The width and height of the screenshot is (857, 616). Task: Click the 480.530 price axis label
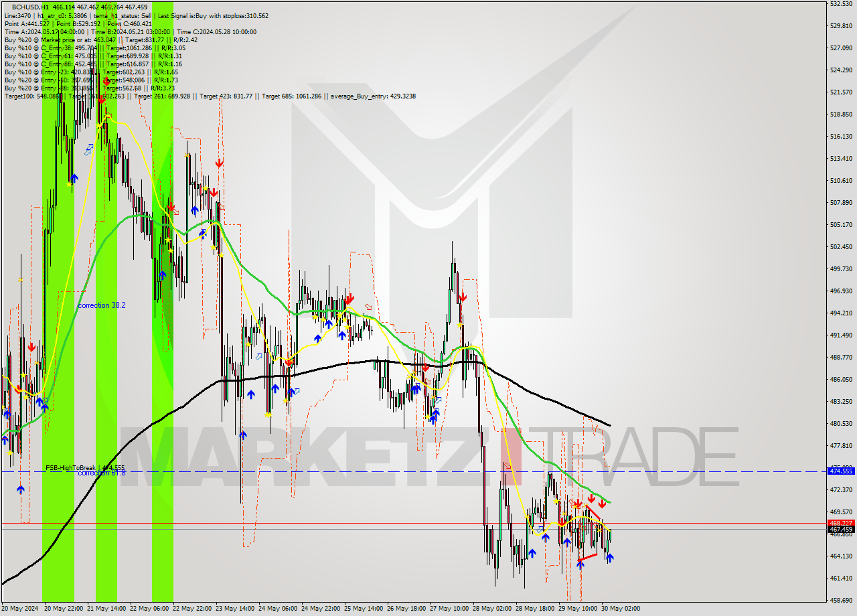pyautogui.click(x=840, y=424)
